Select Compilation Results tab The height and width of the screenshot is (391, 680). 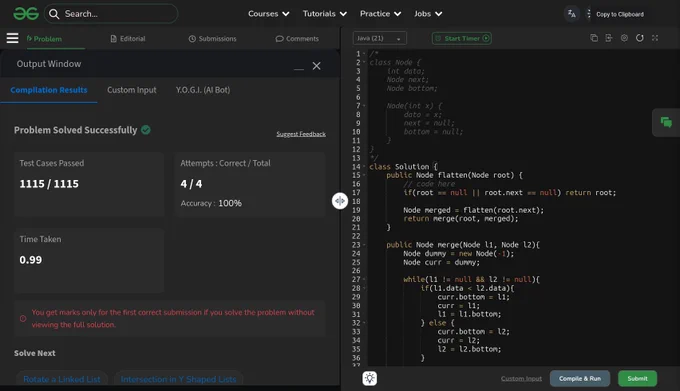click(x=49, y=90)
